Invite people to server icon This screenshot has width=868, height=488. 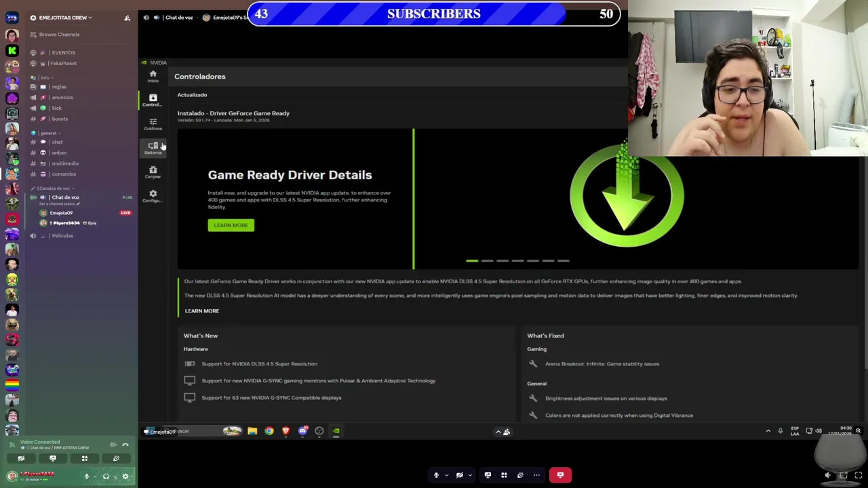click(x=127, y=18)
